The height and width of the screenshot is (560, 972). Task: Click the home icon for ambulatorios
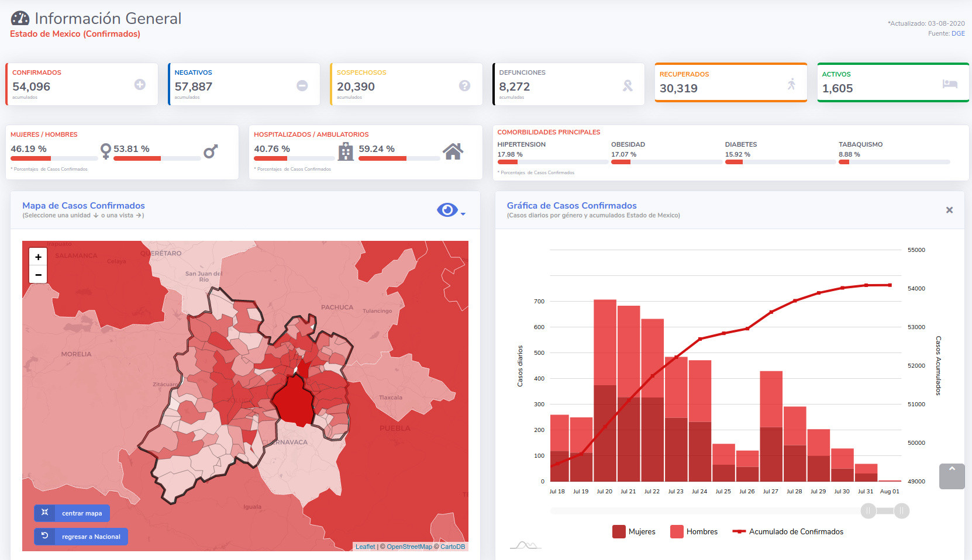pos(453,151)
